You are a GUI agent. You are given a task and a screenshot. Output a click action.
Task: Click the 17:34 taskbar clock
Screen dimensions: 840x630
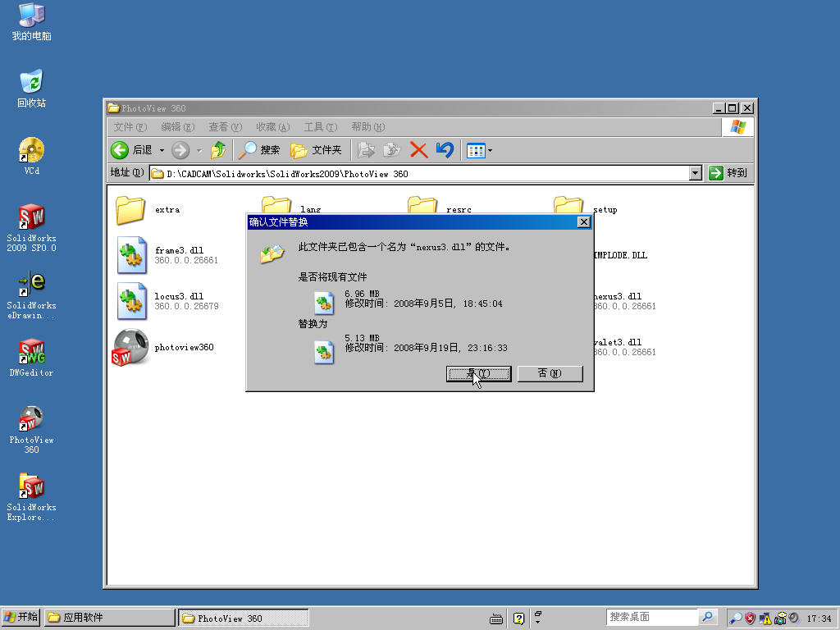[x=819, y=619]
